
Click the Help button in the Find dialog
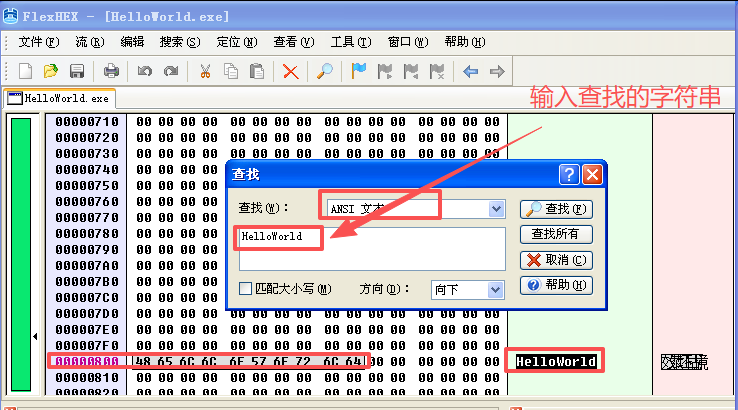click(556, 285)
